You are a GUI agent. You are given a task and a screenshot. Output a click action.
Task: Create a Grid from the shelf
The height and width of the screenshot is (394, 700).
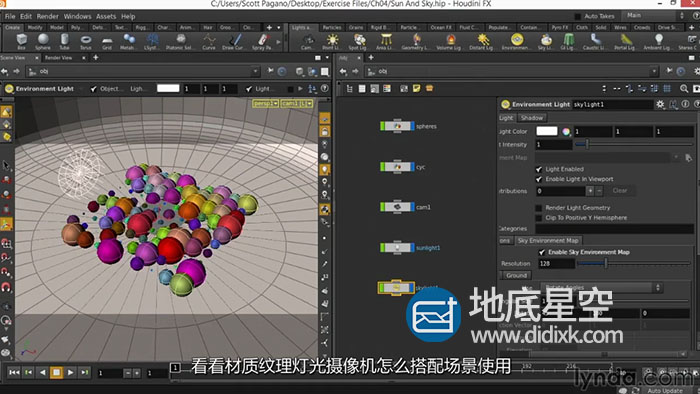(x=107, y=41)
